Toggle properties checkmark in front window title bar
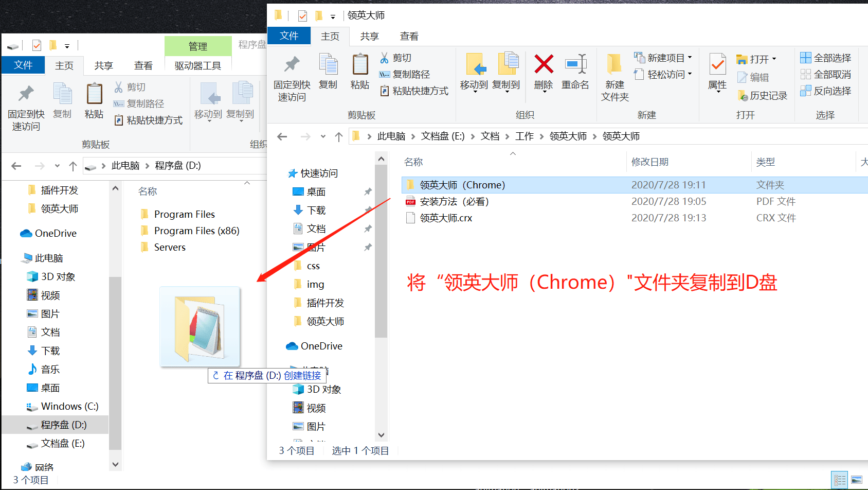This screenshot has width=868, height=490. [302, 16]
